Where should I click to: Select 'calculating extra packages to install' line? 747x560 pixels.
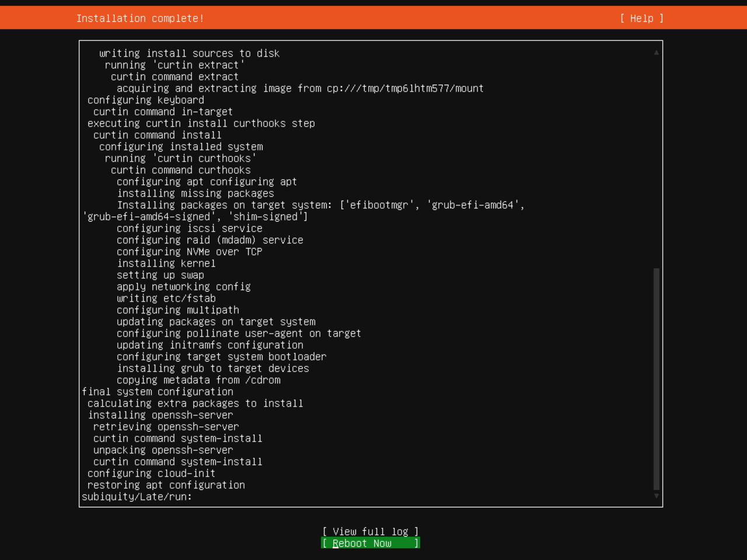tap(196, 403)
